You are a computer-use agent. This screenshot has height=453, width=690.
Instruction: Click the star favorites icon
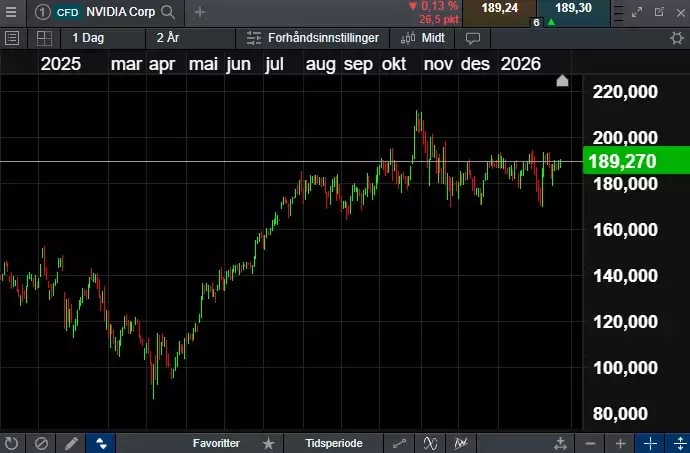[x=268, y=442]
